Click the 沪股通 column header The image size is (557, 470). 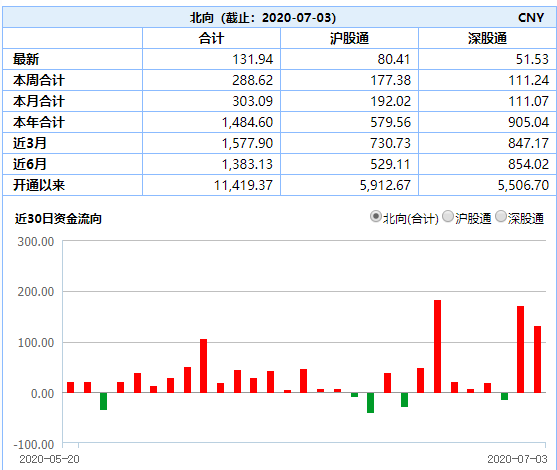pyautogui.click(x=350, y=38)
